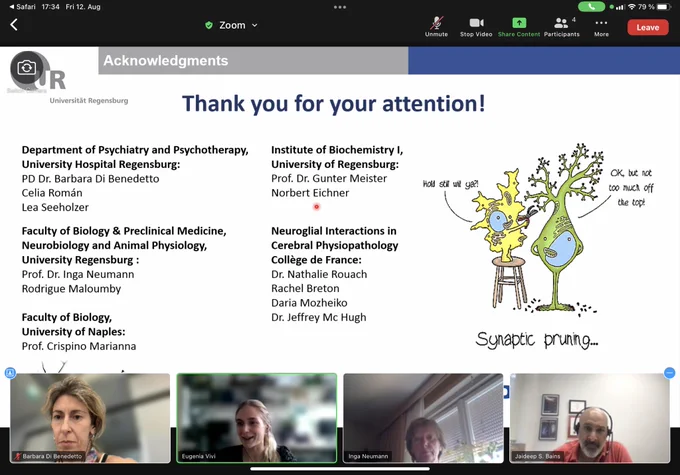Tap the three-dot multitasking control
Screen dimensions: 680x475
340,7
